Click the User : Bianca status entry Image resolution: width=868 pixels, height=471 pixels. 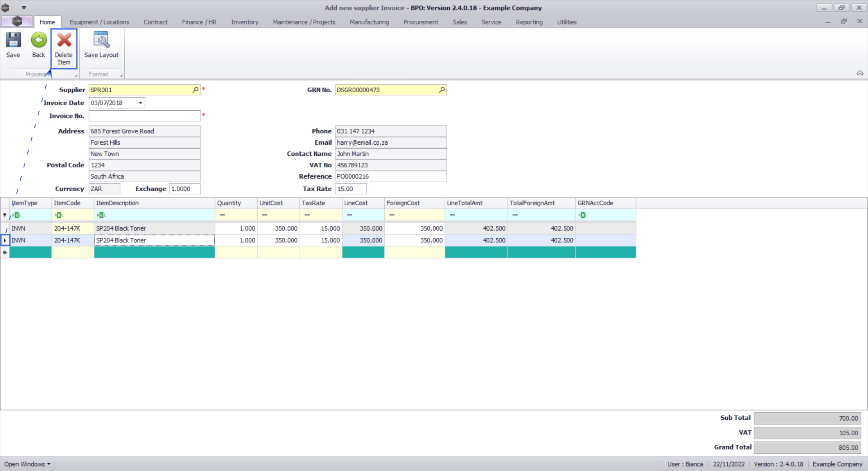[x=685, y=464]
